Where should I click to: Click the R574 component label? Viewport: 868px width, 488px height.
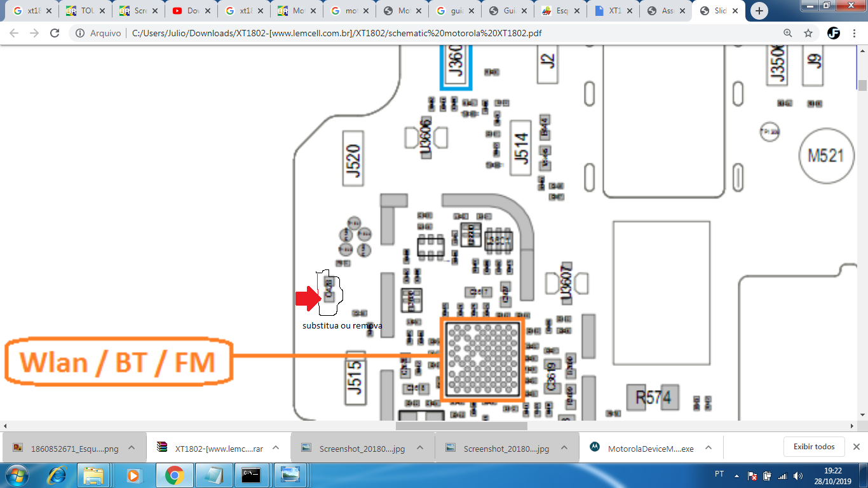point(653,398)
